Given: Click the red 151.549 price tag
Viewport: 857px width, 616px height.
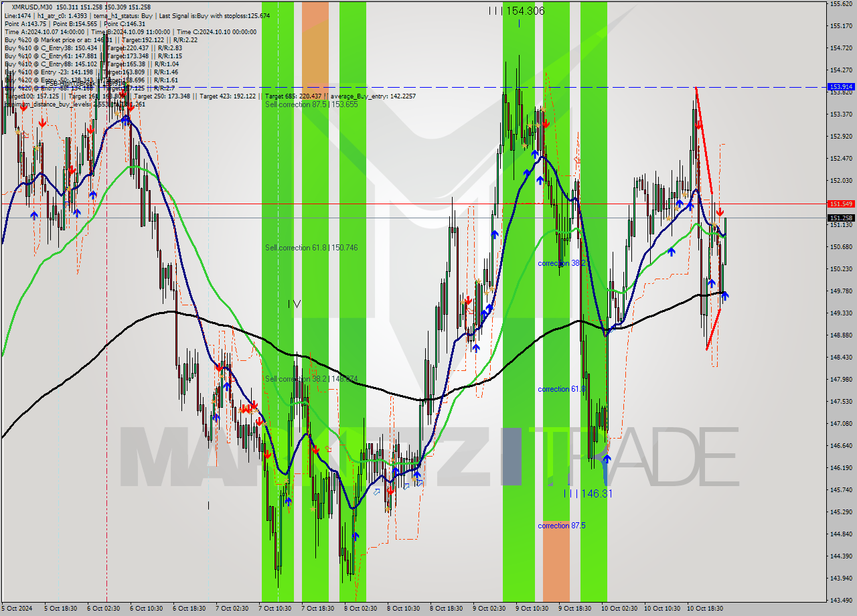Looking at the screenshot, I should pos(841,204).
